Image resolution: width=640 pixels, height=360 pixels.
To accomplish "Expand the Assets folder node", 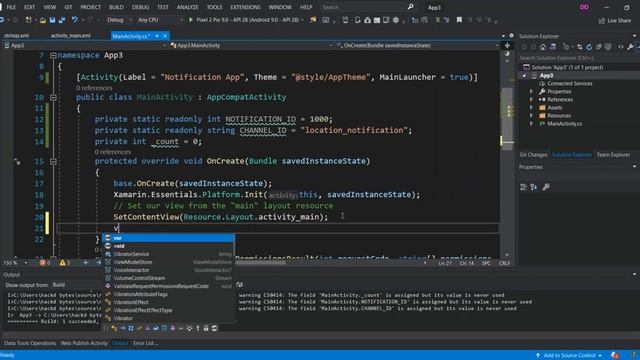I will (531, 108).
